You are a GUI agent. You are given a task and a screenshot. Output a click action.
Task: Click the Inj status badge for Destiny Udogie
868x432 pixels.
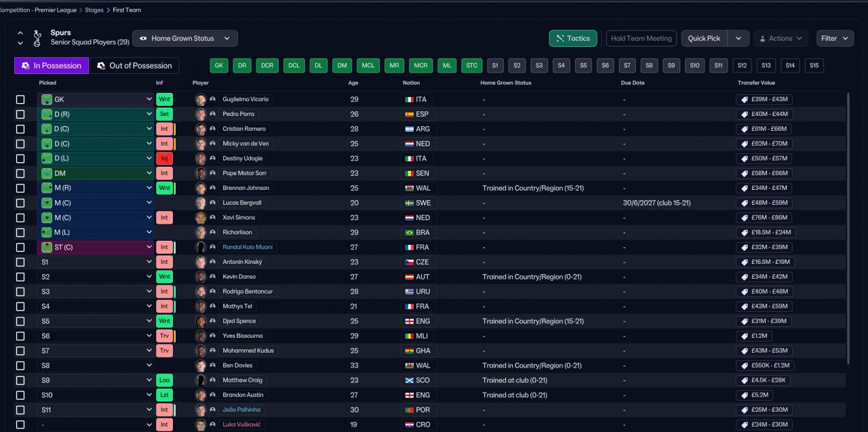coord(164,158)
